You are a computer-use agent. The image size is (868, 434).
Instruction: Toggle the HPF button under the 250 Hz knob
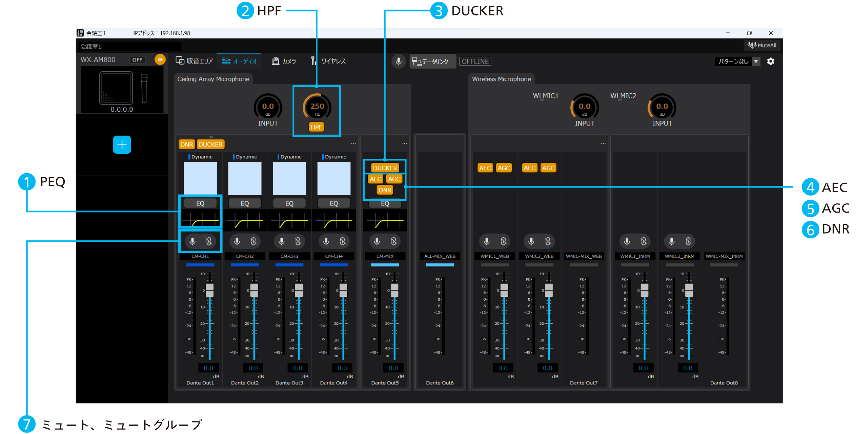click(316, 127)
